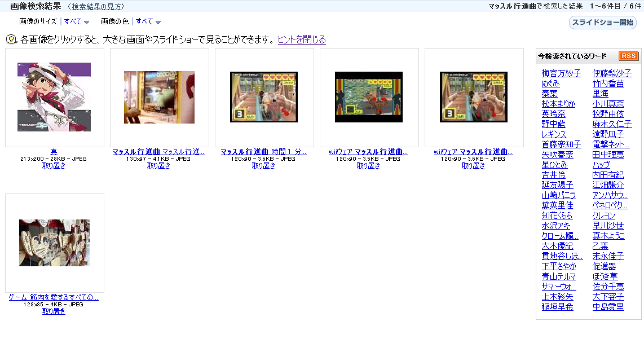Viewport: 644px width, 343px height.
Task: Click 取り置き under the 3.5KB image
Action: click(x=368, y=165)
